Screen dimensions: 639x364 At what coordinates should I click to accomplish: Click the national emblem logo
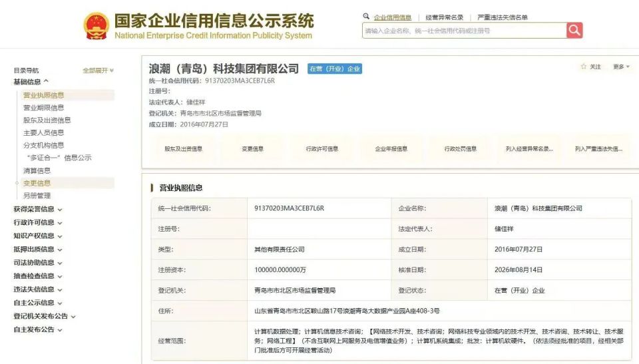click(96, 26)
